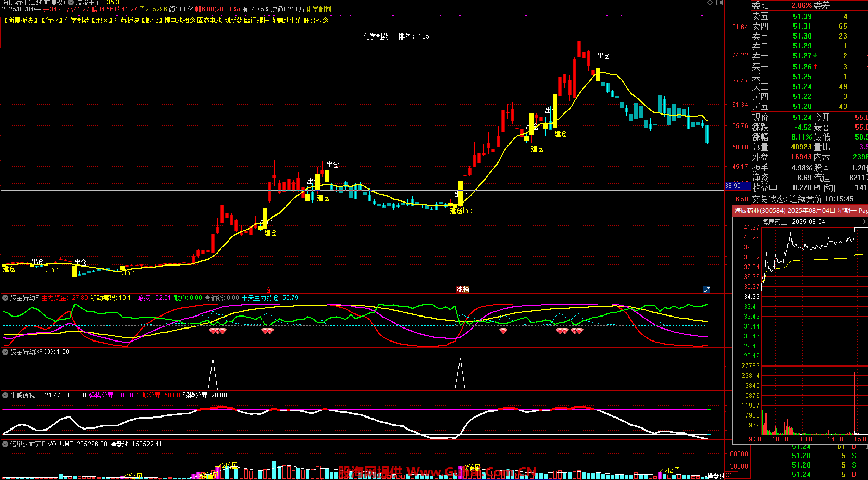This screenshot has width=868, height=480.
Task: Click the 牛熊透视F indicator dropdown arrow
Action: click(x=5, y=395)
